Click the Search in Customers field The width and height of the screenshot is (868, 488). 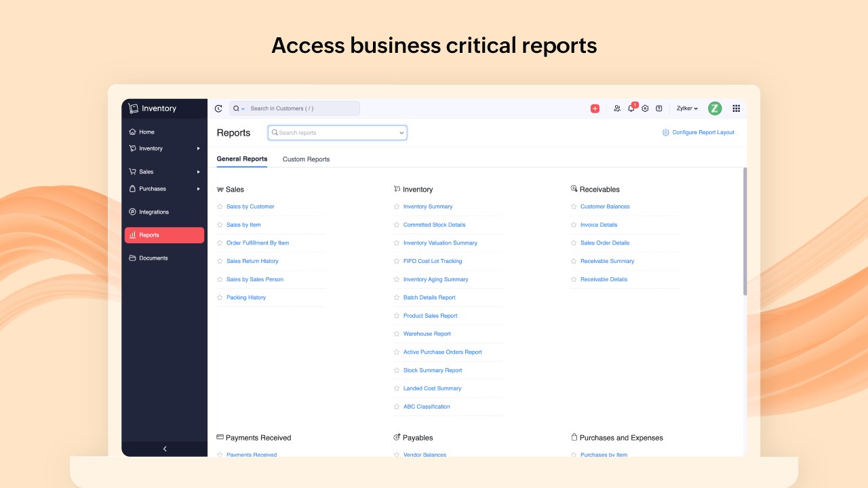tap(303, 108)
